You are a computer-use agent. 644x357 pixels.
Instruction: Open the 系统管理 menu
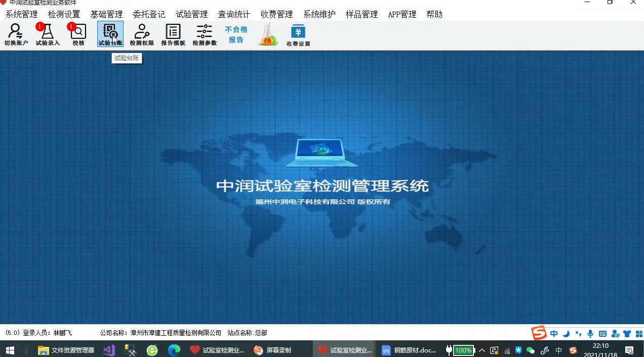[22, 14]
